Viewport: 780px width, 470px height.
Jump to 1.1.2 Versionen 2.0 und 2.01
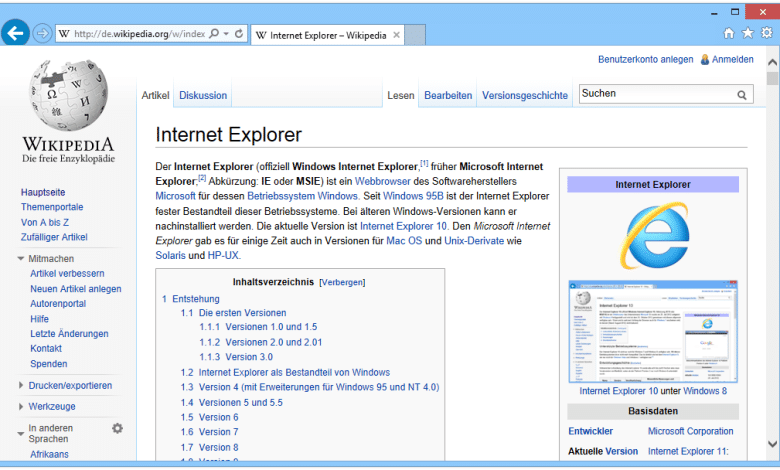coord(261,342)
